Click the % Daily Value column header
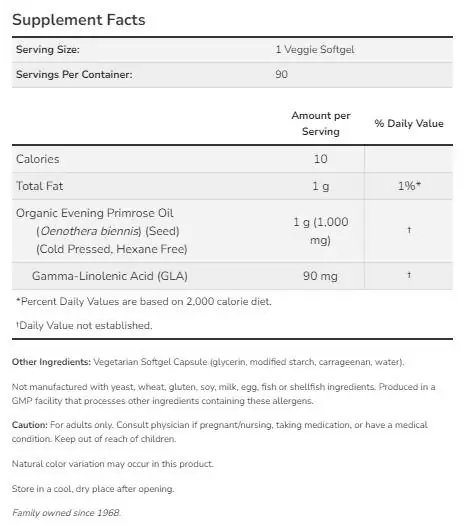The height and width of the screenshot is (526, 467). (x=409, y=123)
